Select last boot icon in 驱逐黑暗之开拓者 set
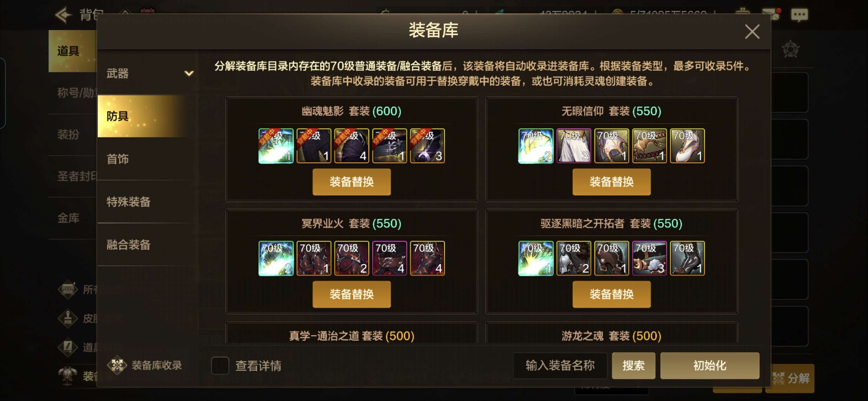 coord(687,259)
